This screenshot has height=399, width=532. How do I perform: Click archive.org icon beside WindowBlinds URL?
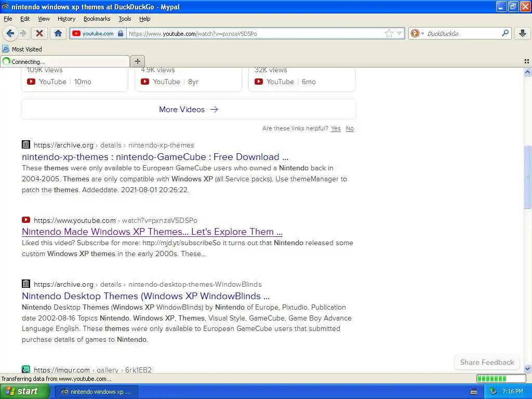pos(26,284)
